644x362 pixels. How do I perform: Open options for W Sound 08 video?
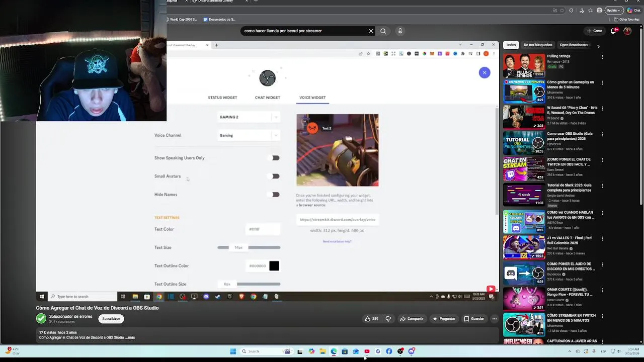(x=602, y=108)
